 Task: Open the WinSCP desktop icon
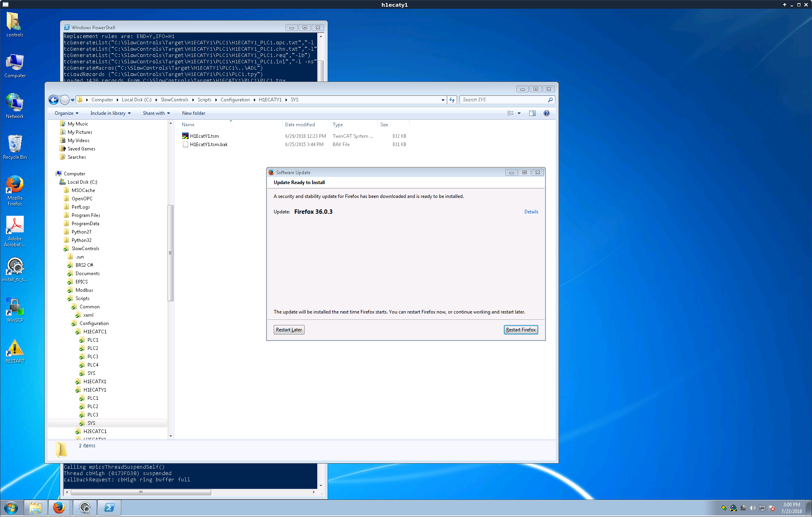click(15, 310)
